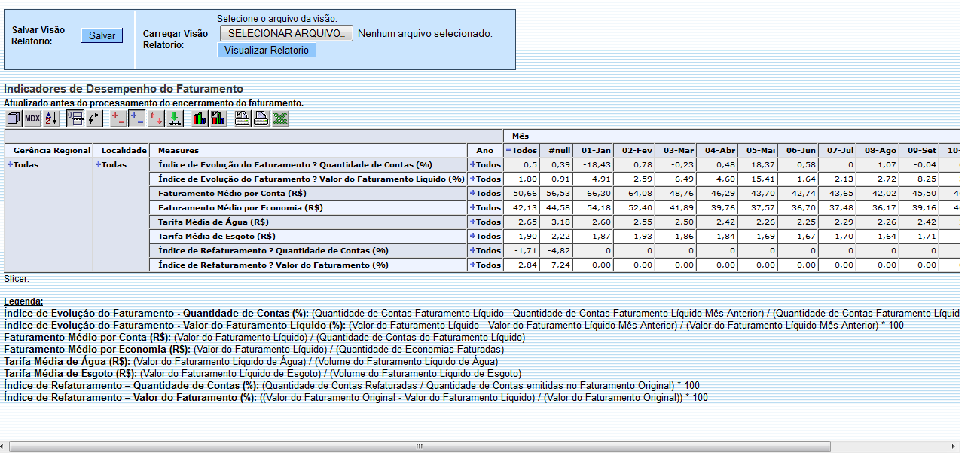Image resolution: width=980 pixels, height=453 pixels.
Task: Export the report to Excel
Action: point(279,118)
